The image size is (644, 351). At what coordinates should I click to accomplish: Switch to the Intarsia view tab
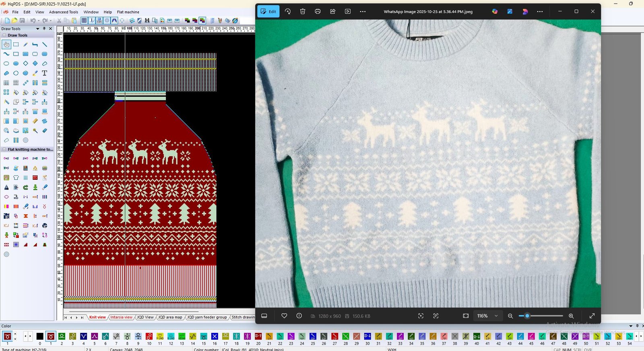[121, 318]
